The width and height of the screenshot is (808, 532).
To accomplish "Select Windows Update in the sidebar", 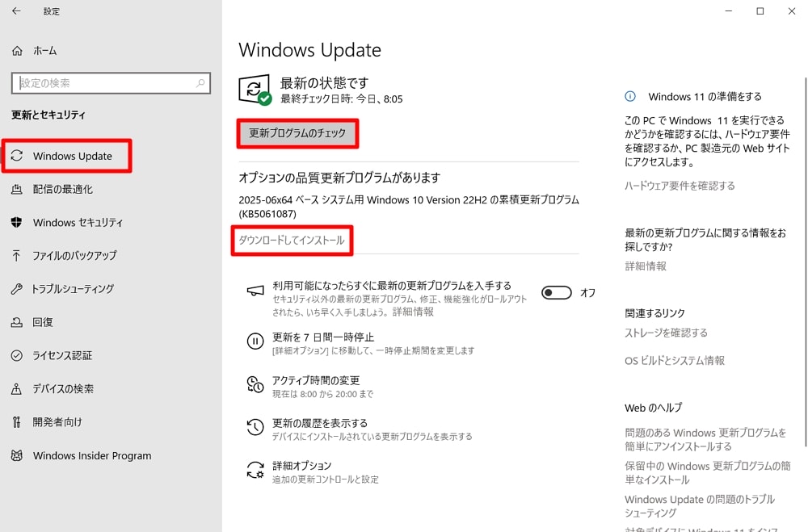I will [73, 156].
